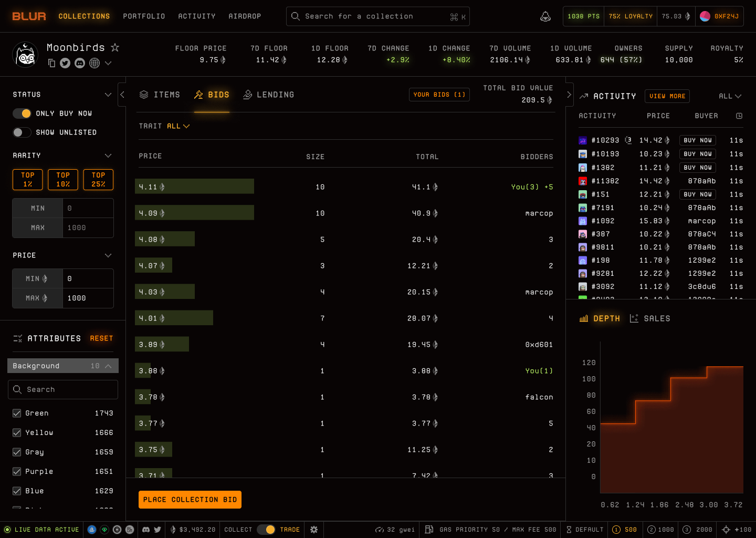The height and width of the screenshot is (538, 756).
Task: Click the Moonbirds owl avatar
Action: (25, 55)
